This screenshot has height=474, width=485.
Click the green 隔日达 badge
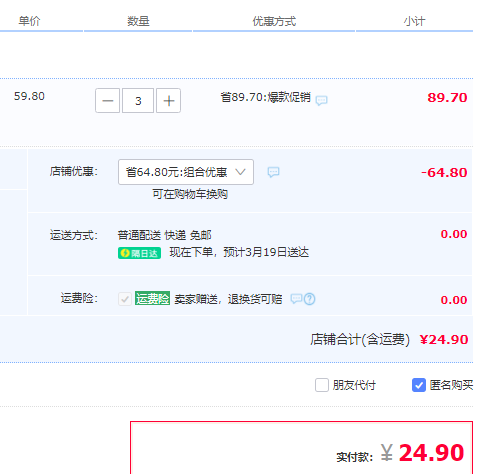coord(139,253)
